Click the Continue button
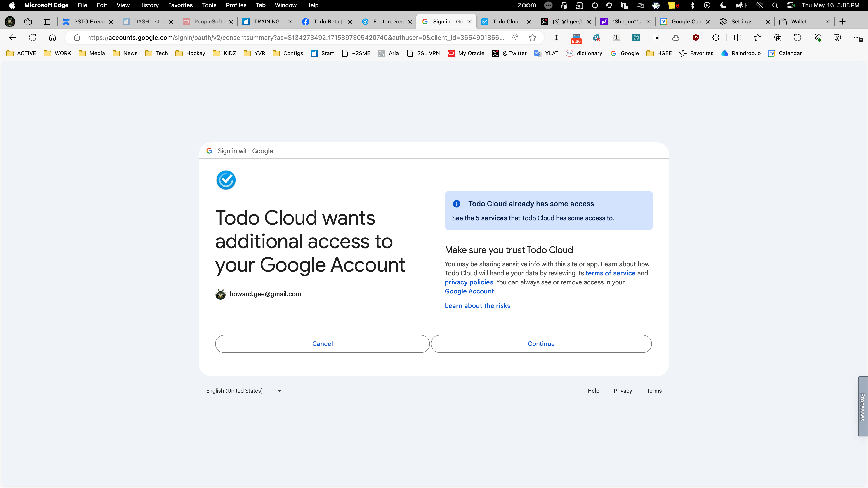The height and width of the screenshot is (488, 868). click(541, 343)
